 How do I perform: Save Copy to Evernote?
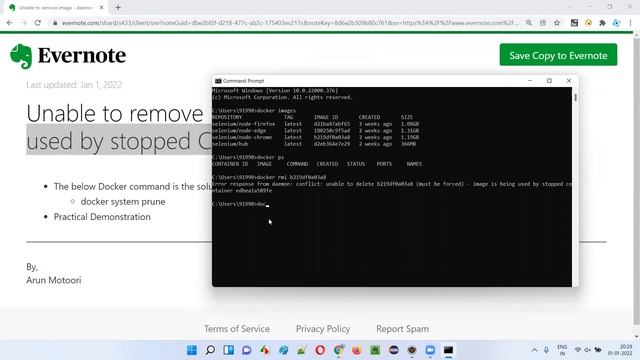click(x=558, y=55)
